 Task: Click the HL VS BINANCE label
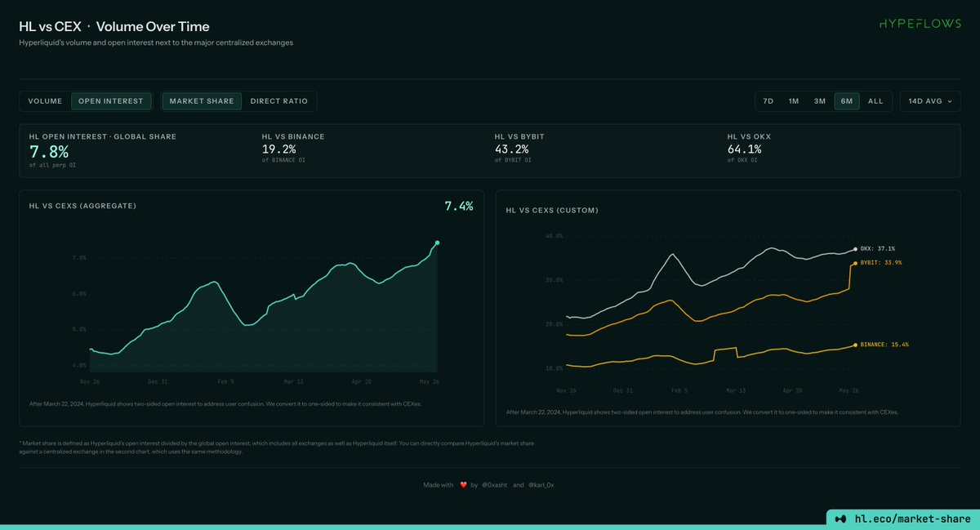pyautogui.click(x=293, y=136)
